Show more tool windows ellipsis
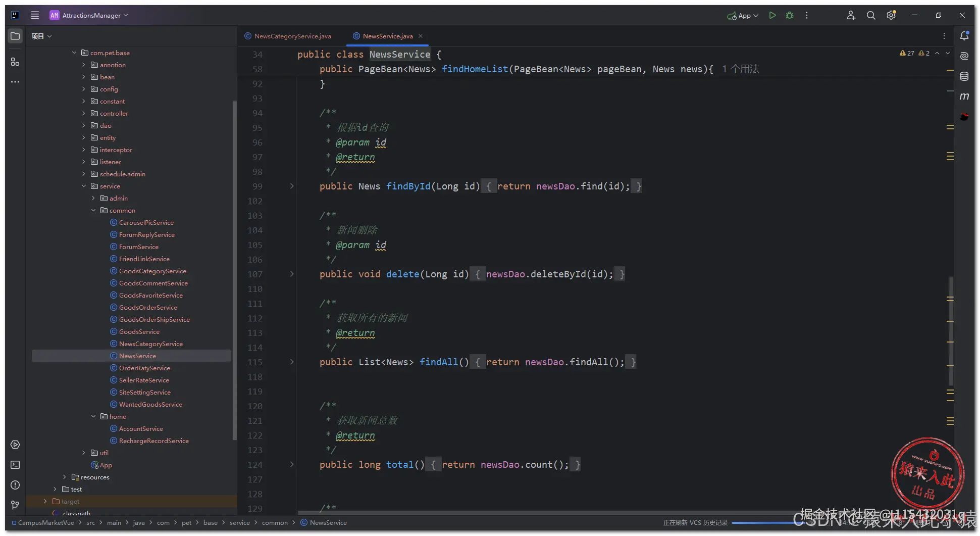Screen dimensions: 980x536 [15, 82]
